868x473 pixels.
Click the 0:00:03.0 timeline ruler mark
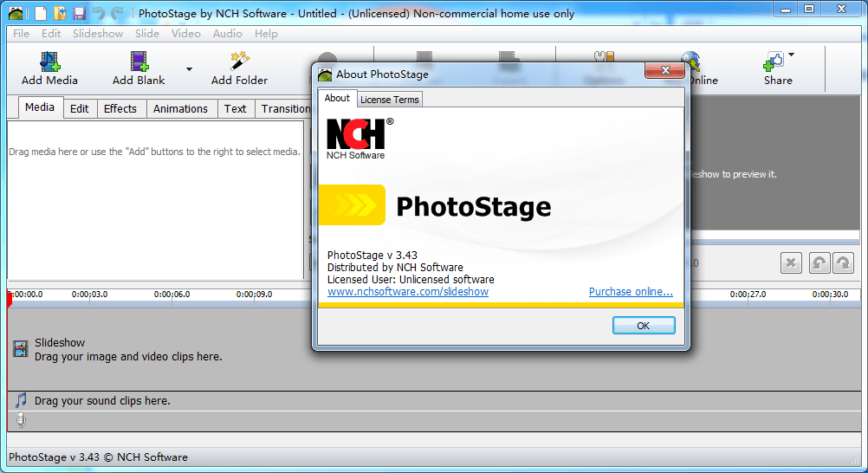pos(90,294)
